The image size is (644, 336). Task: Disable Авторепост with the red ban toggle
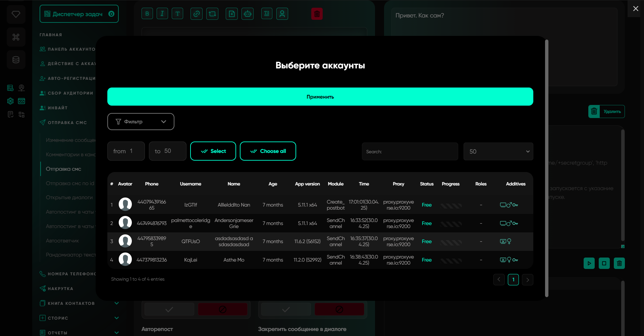(222, 309)
